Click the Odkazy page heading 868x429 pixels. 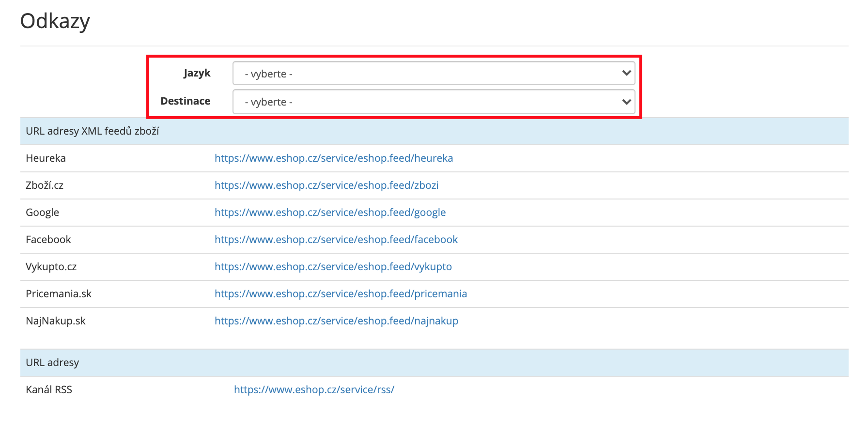tap(55, 21)
